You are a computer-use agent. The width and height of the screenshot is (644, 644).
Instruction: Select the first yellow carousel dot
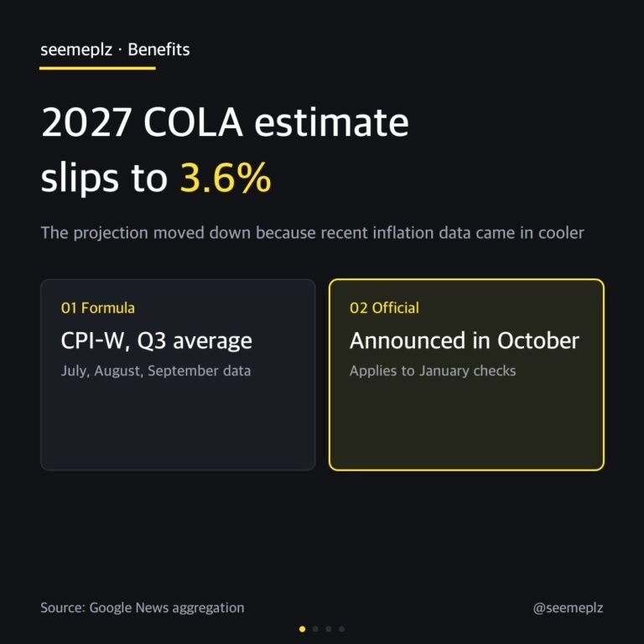pos(302,629)
